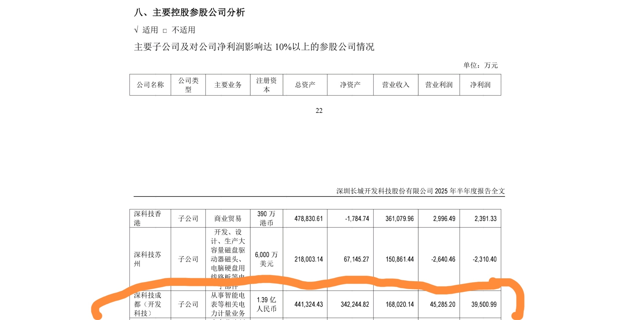This screenshot has width=644, height=320.
Task: Click net assets value 67,145.27
Action: tap(356, 259)
